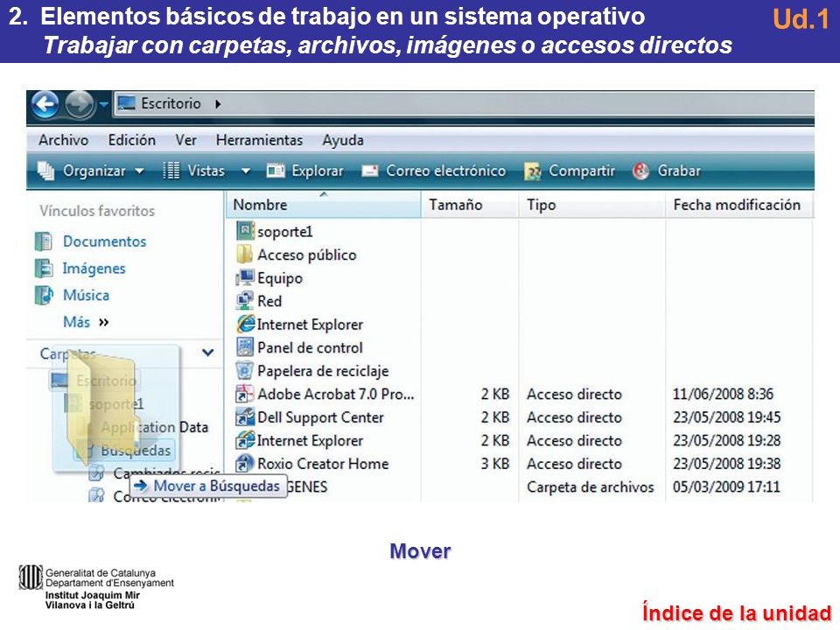Select the Equipo computer icon
The width and height of the screenshot is (840, 630).
(245, 277)
